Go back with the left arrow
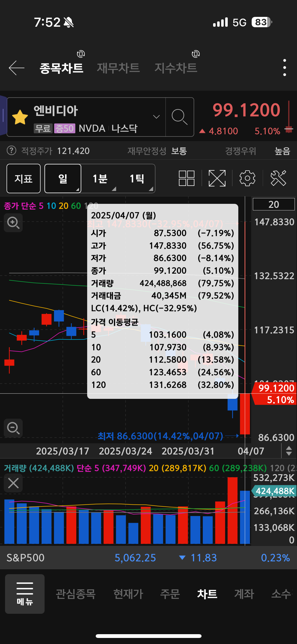Screen dimensions: 297x644 click(x=17, y=68)
